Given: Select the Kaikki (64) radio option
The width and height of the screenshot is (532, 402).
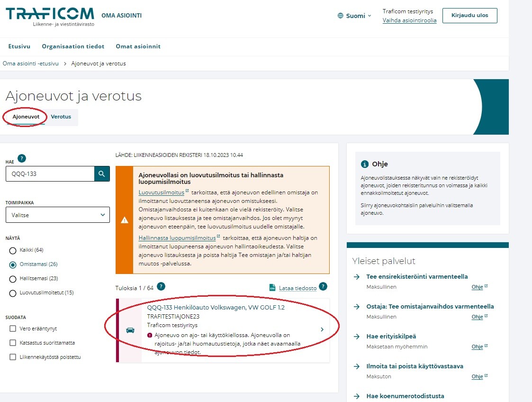Looking at the screenshot, I should pyautogui.click(x=13, y=251).
